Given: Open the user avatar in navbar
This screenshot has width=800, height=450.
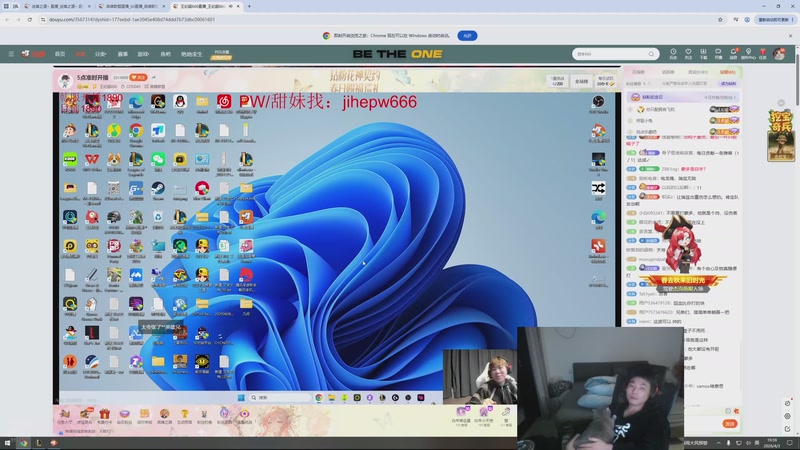Looking at the screenshot, I should 779,54.
